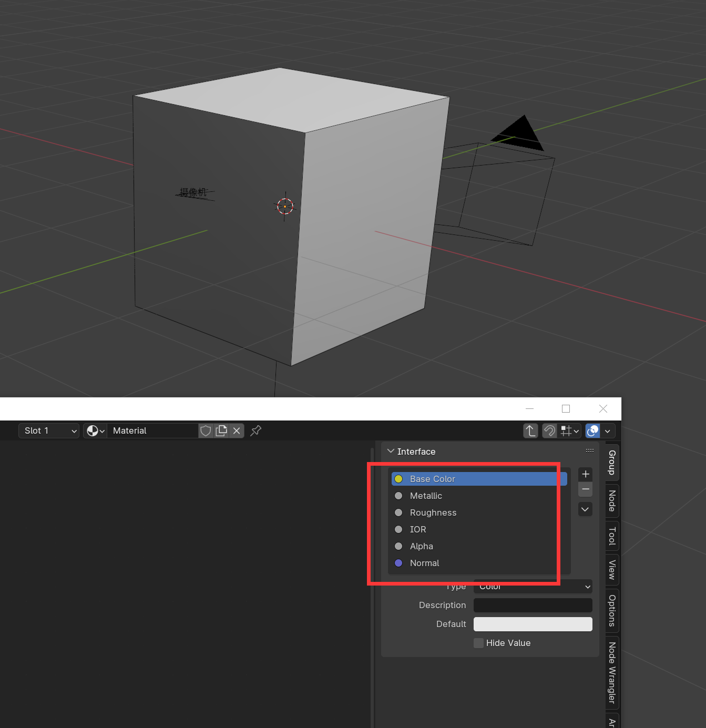The image size is (706, 728).
Task: Open the browse material sphere dropdown
Action: (95, 431)
